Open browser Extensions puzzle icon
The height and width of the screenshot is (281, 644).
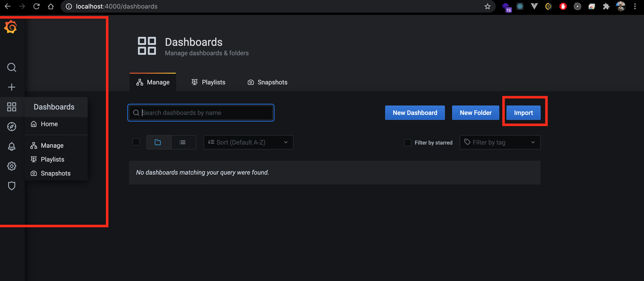(x=606, y=6)
